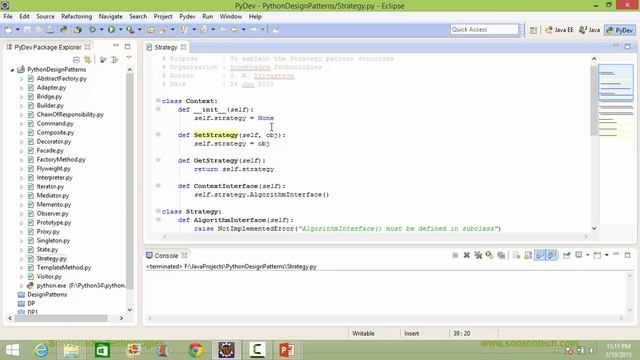This screenshot has height=360, width=640.
Task: Click the editor vertical scrollbar thumb
Action: 594,100
